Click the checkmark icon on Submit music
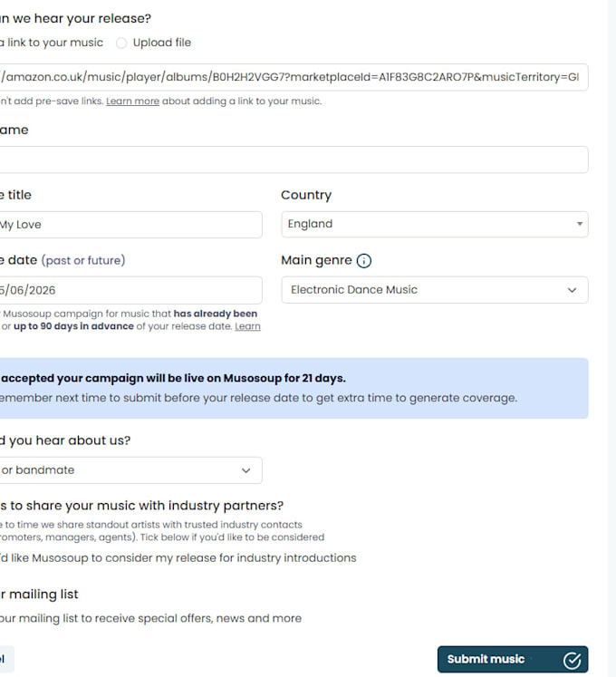The image size is (616, 677). coord(572,660)
